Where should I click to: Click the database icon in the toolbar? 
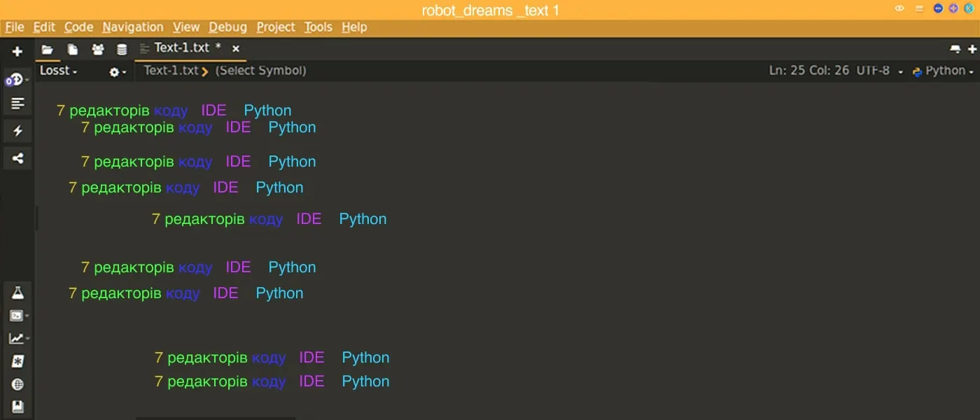(x=122, y=49)
